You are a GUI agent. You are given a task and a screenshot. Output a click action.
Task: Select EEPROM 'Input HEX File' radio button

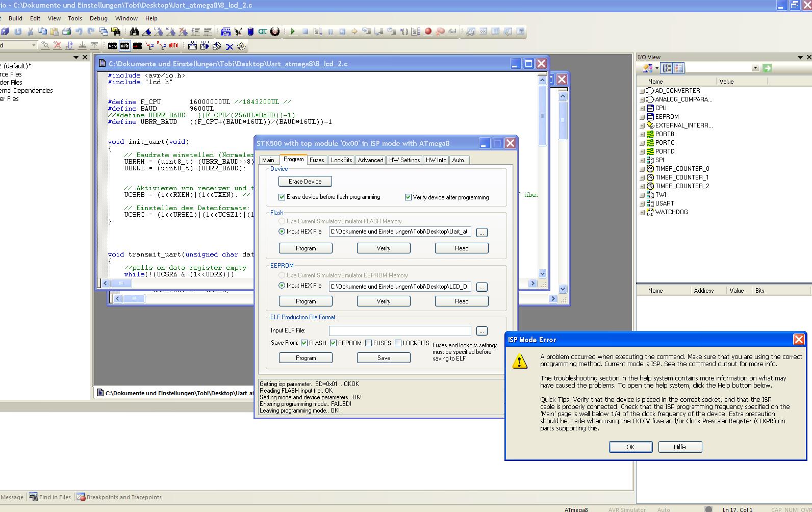click(x=282, y=286)
